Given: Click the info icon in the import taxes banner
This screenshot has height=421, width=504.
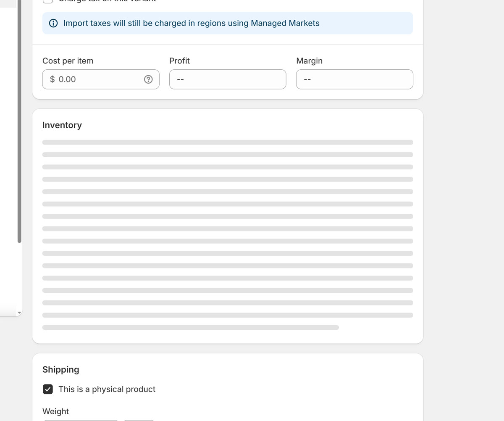Looking at the screenshot, I should pos(53,23).
